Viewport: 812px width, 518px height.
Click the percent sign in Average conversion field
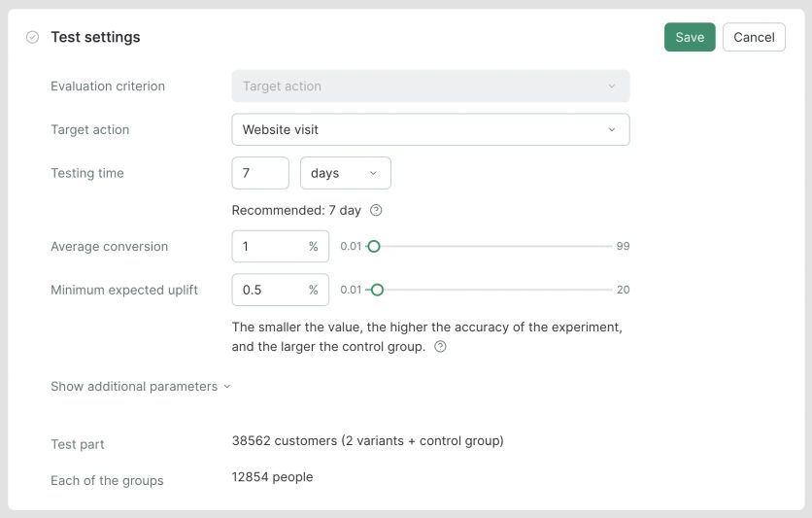[x=313, y=247]
